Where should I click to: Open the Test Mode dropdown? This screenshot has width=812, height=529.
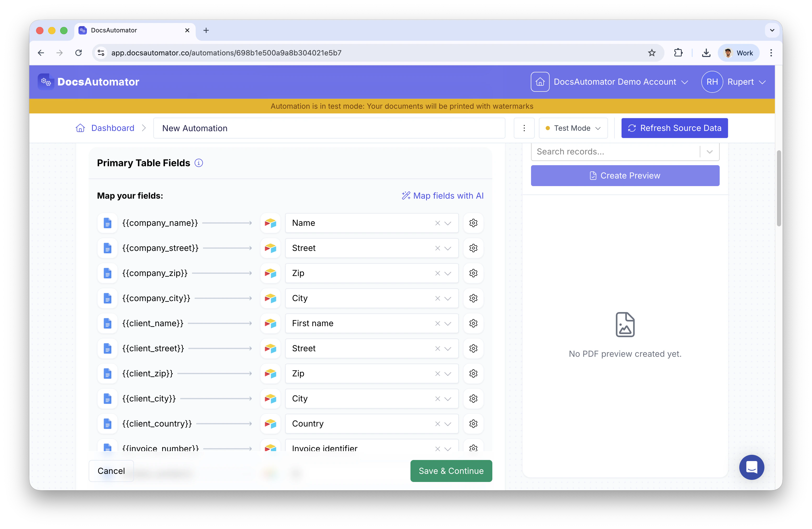point(573,128)
